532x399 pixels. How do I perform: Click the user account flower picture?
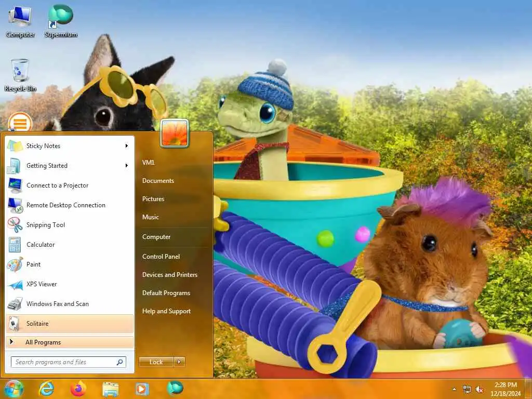tap(175, 134)
